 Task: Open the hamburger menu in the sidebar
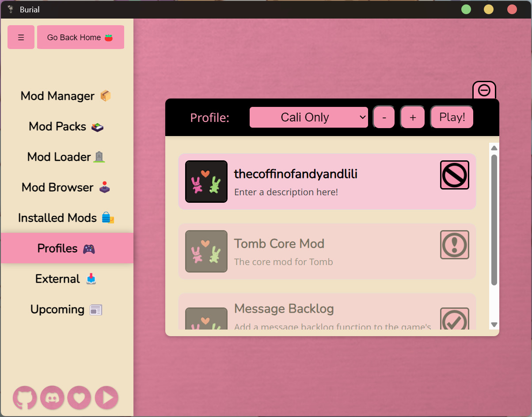tap(21, 37)
